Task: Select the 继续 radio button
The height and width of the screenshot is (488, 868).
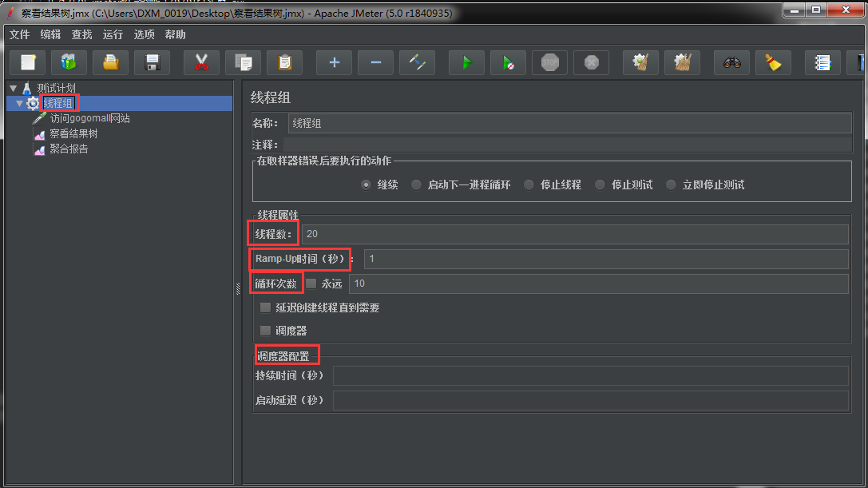Action: (x=366, y=185)
